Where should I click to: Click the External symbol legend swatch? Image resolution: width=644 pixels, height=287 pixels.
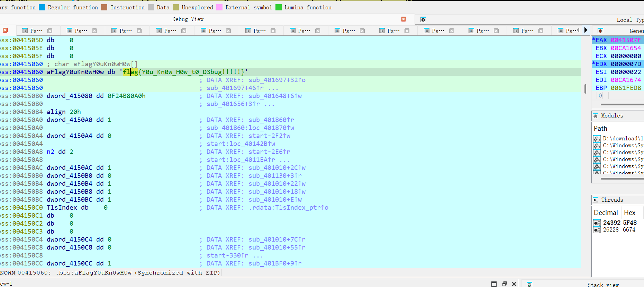coord(219,7)
